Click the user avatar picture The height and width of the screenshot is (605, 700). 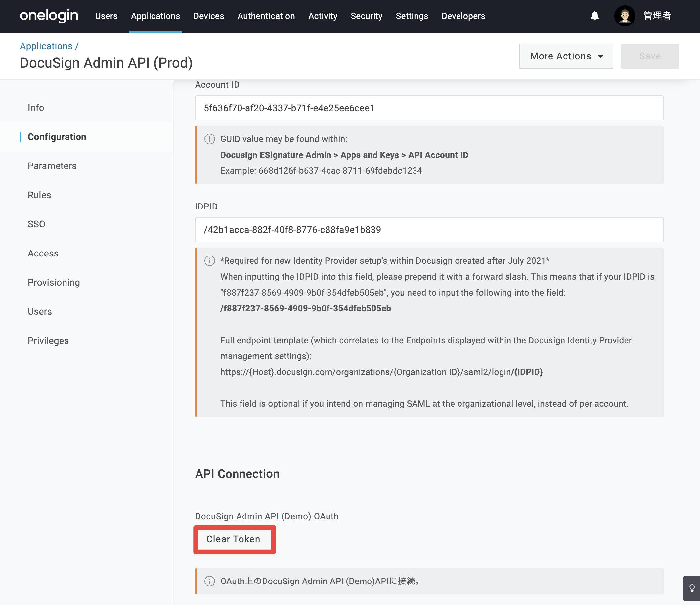click(625, 16)
